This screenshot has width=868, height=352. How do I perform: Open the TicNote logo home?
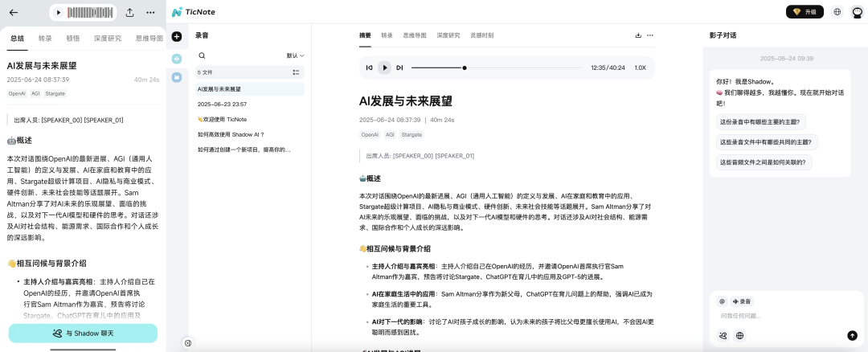[193, 11]
